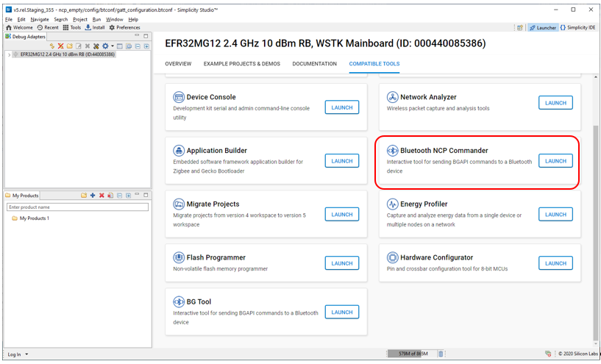Launch the Energy Profiler
601x364 pixels.
tap(555, 214)
